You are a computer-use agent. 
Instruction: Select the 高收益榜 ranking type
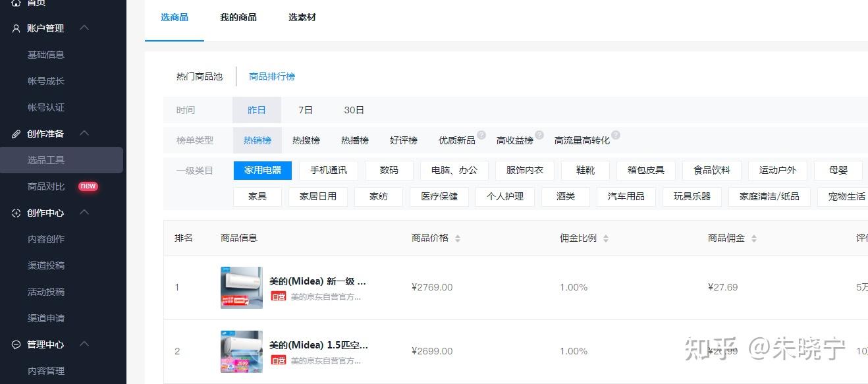(x=515, y=140)
